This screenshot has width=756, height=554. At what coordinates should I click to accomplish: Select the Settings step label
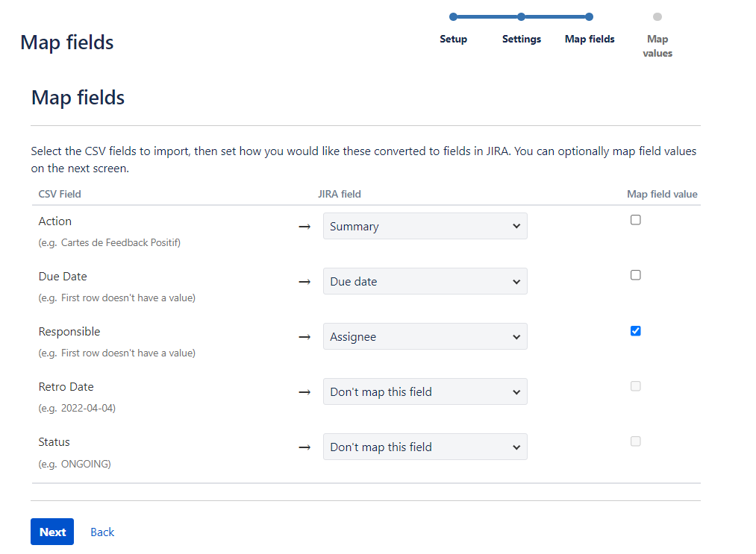pos(521,39)
